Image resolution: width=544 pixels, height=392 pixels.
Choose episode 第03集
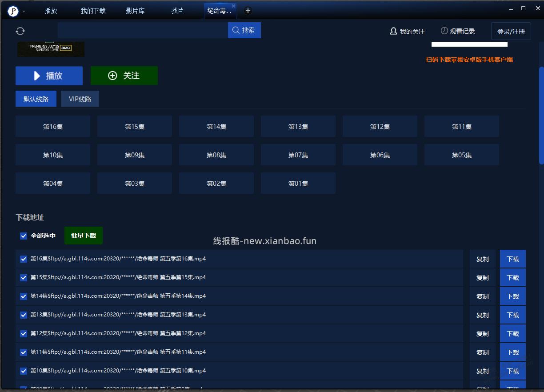pos(135,184)
